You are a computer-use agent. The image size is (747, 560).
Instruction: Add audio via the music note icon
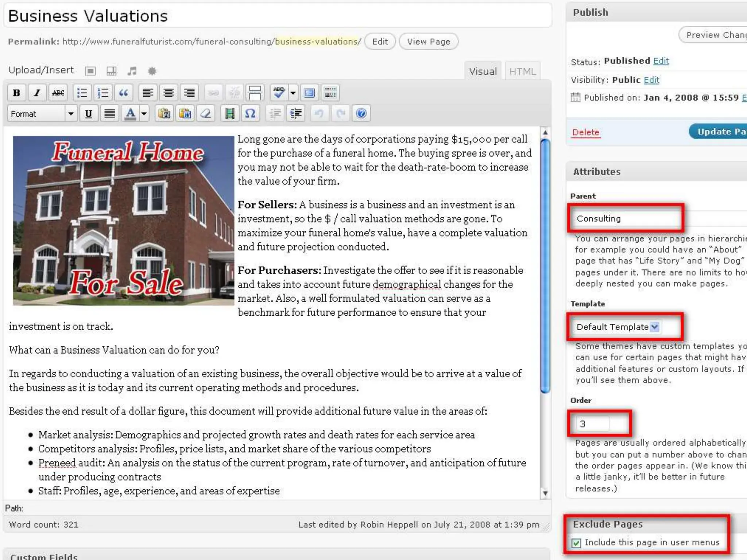pos(132,71)
